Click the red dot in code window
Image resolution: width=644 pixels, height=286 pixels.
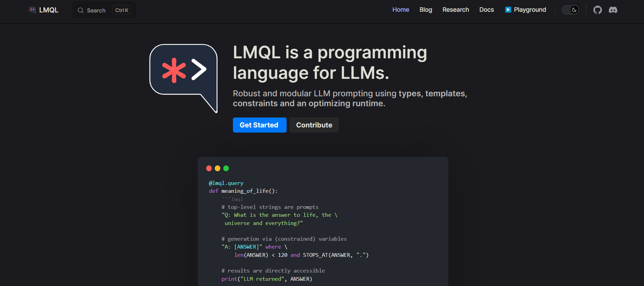click(x=209, y=168)
